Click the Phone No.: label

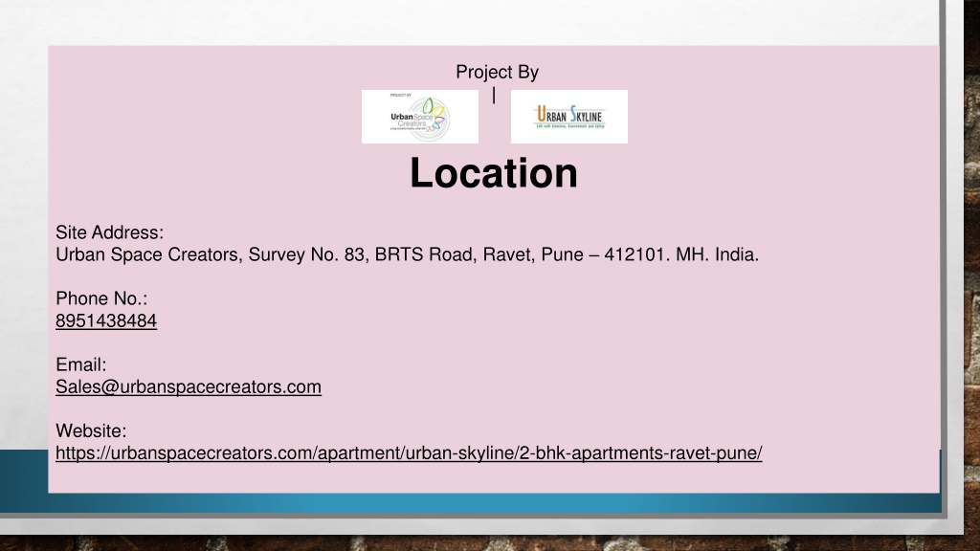click(x=101, y=298)
